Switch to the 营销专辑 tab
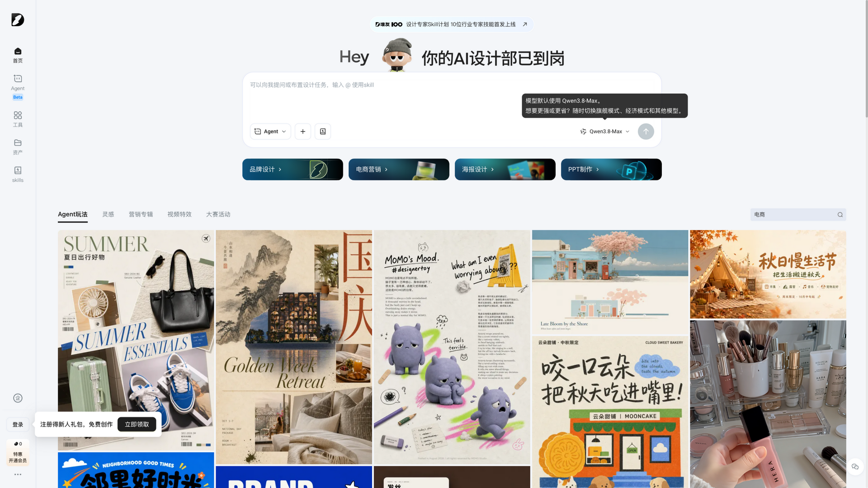Screen dimensions: 868x488 tap(141, 215)
